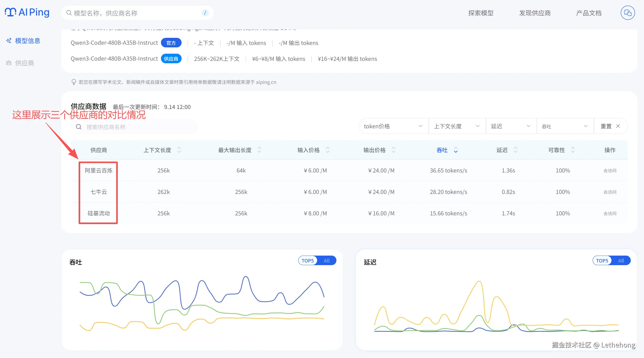The width and height of the screenshot is (644, 358).
Task: Click the slash shortcut icon in search
Action: (x=205, y=13)
